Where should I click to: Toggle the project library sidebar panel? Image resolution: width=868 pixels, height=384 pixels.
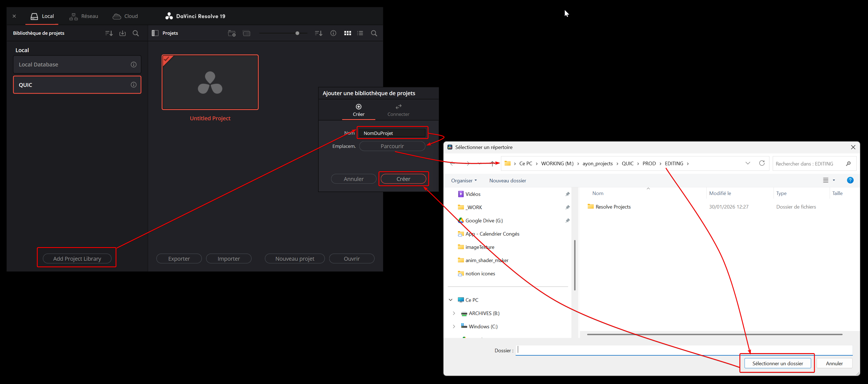155,33
